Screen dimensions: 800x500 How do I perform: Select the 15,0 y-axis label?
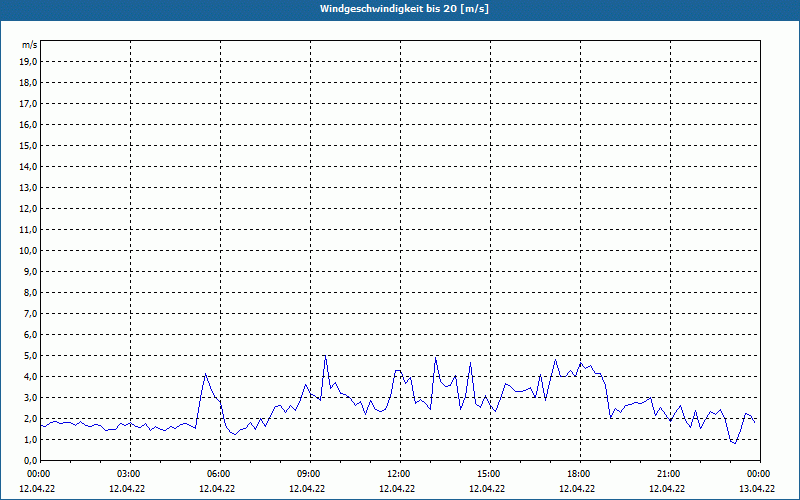(28, 145)
